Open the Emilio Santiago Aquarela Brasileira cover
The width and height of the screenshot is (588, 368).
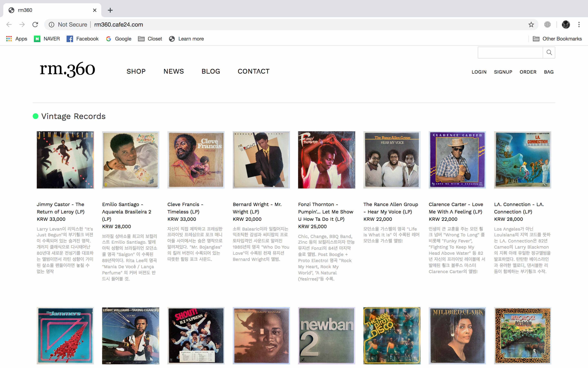point(131,160)
